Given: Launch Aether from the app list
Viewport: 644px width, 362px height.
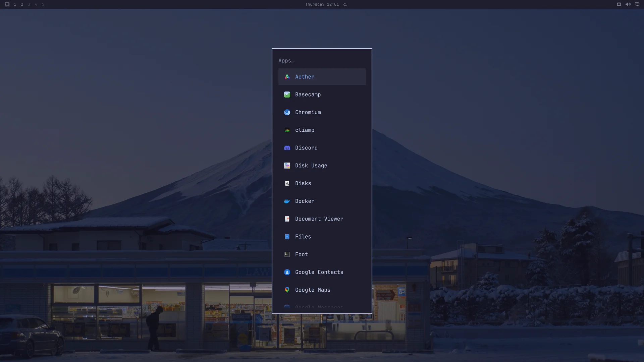Looking at the screenshot, I should pyautogui.click(x=322, y=77).
